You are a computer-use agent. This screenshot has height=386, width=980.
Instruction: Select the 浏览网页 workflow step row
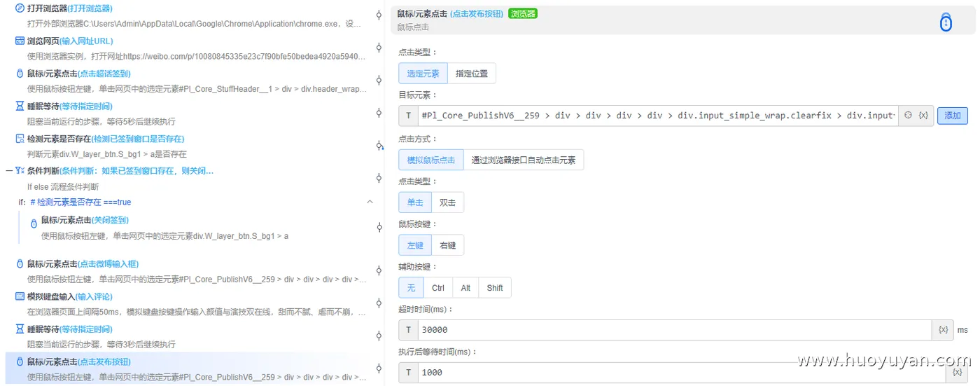[x=189, y=48]
